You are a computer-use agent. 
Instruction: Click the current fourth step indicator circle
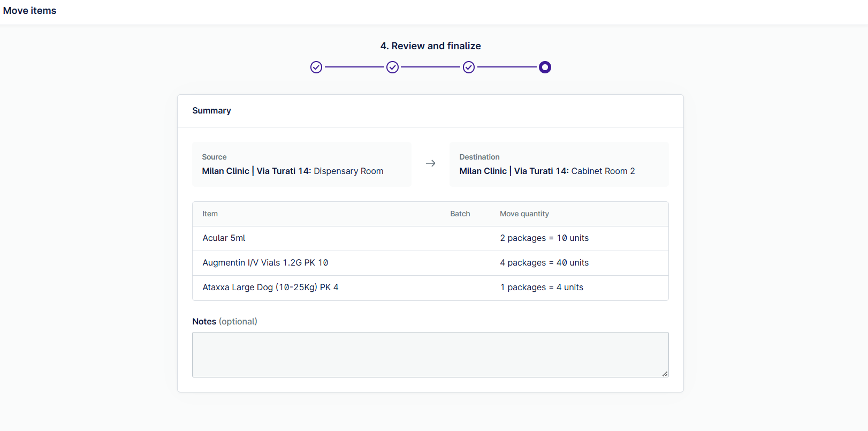click(x=545, y=67)
